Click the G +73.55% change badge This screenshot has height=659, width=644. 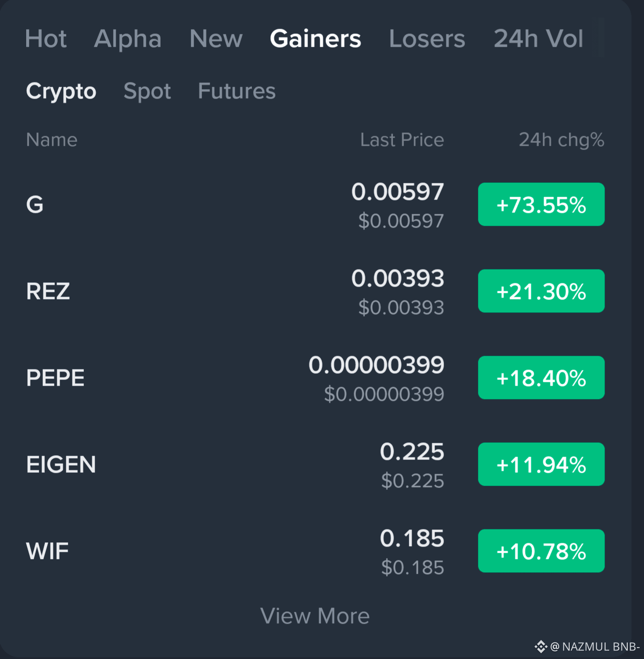click(x=541, y=204)
